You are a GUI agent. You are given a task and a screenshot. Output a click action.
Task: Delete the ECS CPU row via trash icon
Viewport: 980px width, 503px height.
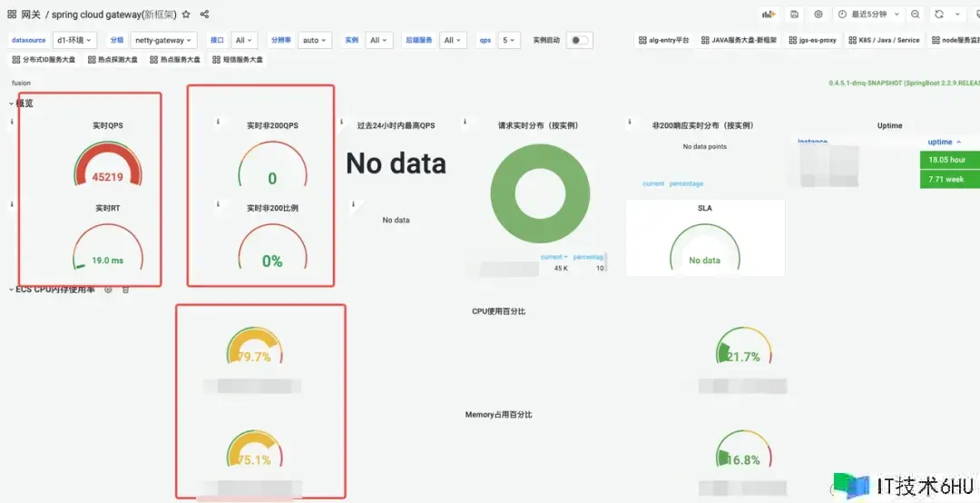(126, 290)
